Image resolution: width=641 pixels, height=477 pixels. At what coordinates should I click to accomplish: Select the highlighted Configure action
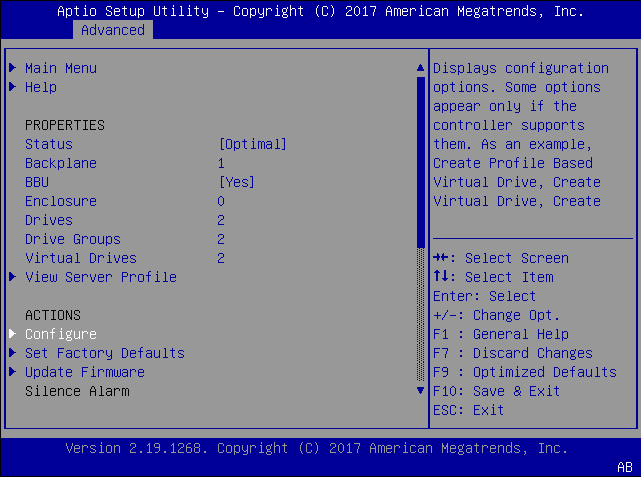pyautogui.click(x=61, y=334)
